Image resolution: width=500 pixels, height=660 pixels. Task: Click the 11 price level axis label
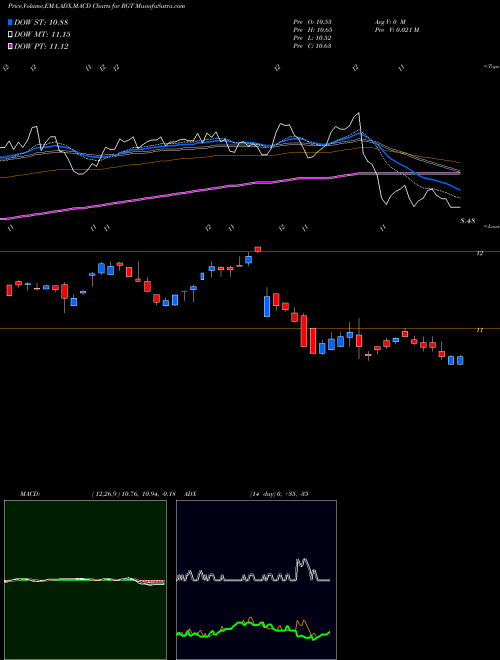pos(479,330)
